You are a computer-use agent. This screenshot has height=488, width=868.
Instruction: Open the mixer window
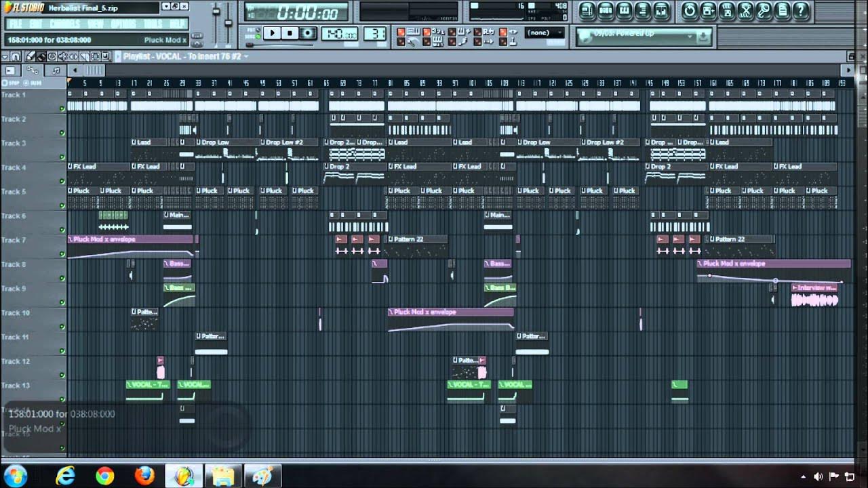pyautogui.click(x=661, y=10)
